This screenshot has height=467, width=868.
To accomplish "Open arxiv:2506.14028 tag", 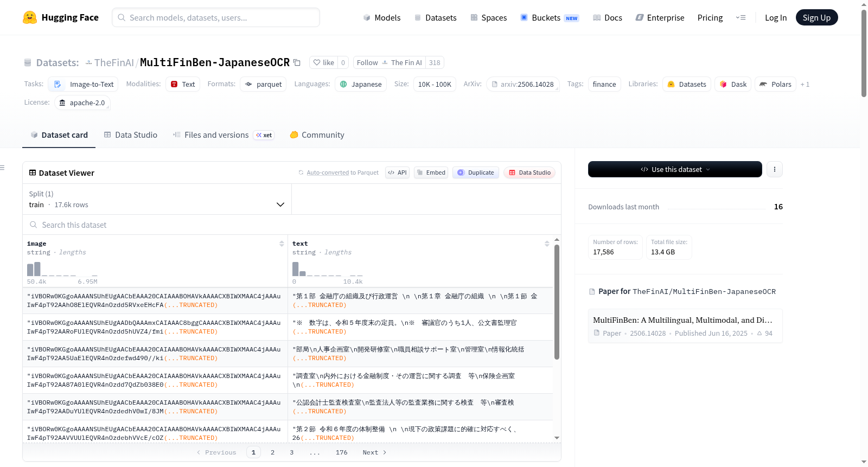I will 522,84.
